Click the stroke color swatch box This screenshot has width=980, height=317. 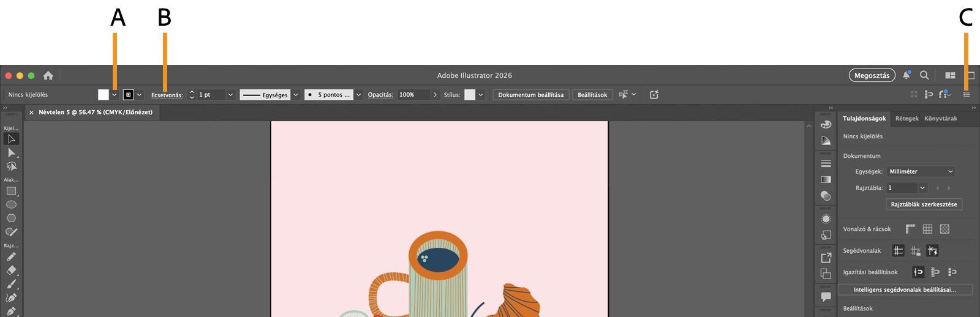pyautogui.click(x=129, y=94)
